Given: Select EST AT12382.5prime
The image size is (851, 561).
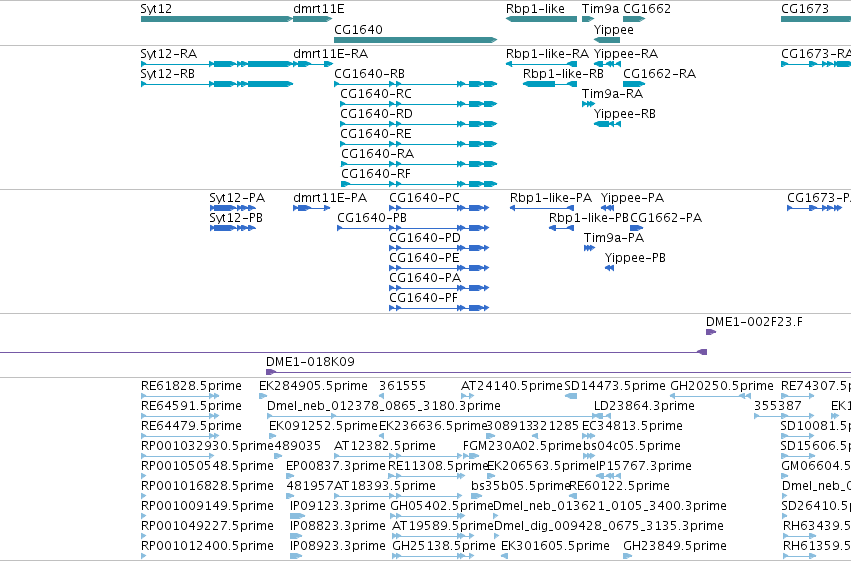Looking at the screenshot, I should click(397, 457).
